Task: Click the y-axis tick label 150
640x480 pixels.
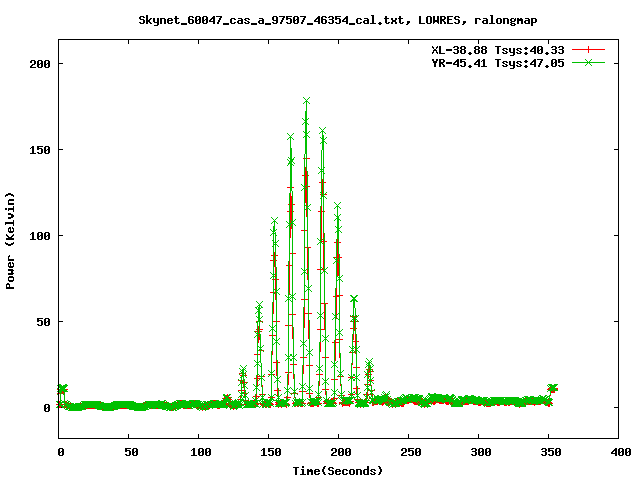Action: coord(40,150)
